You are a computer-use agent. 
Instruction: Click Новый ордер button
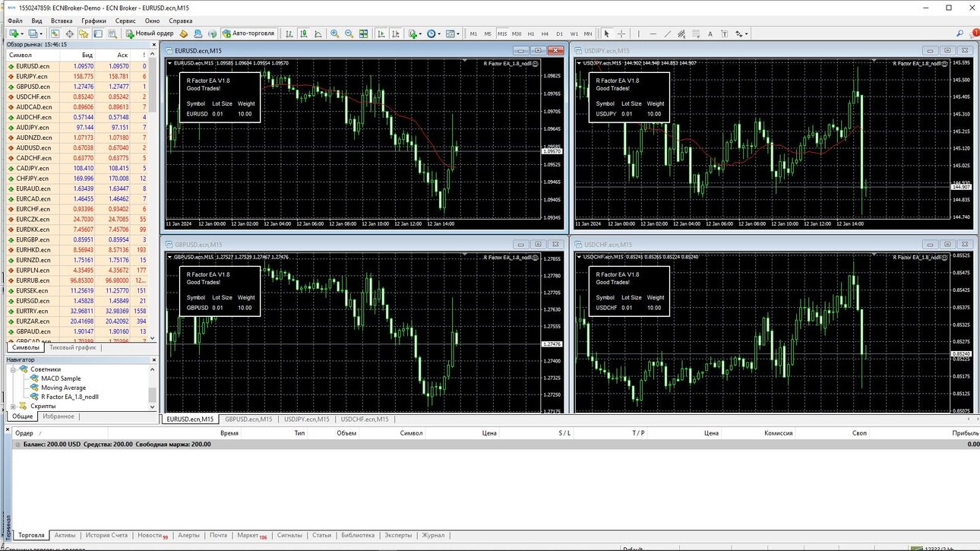(x=150, y=33)
